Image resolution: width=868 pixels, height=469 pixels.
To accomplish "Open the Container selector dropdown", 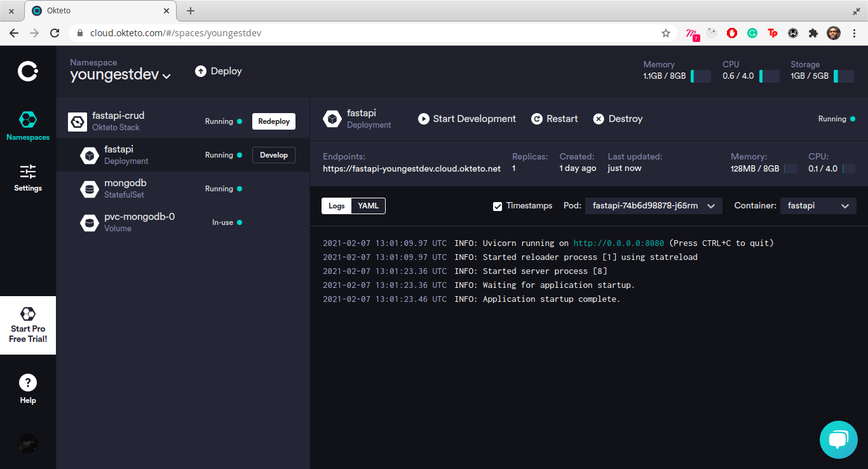I will click(818, 206).
